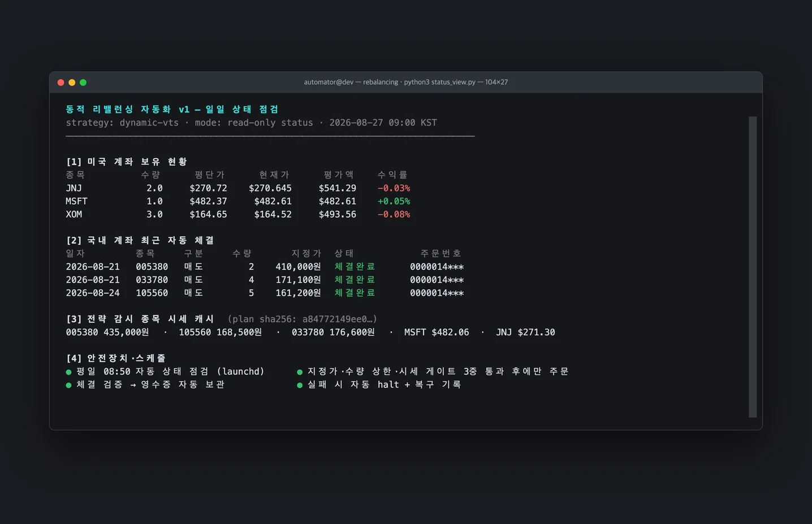This screenshot has width=812, height=524.
Task: Click the cached MSFT quote '$482.06'
Action: (450, 332)
